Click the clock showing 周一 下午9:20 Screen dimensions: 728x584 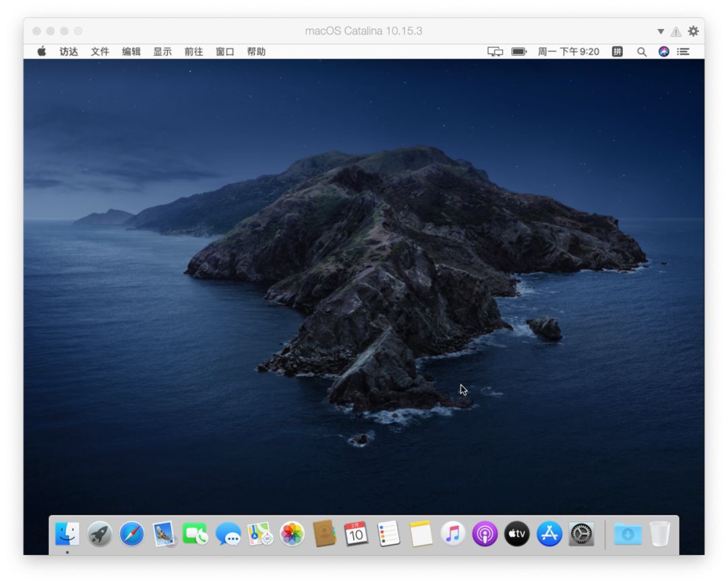(x=568, y=51)
